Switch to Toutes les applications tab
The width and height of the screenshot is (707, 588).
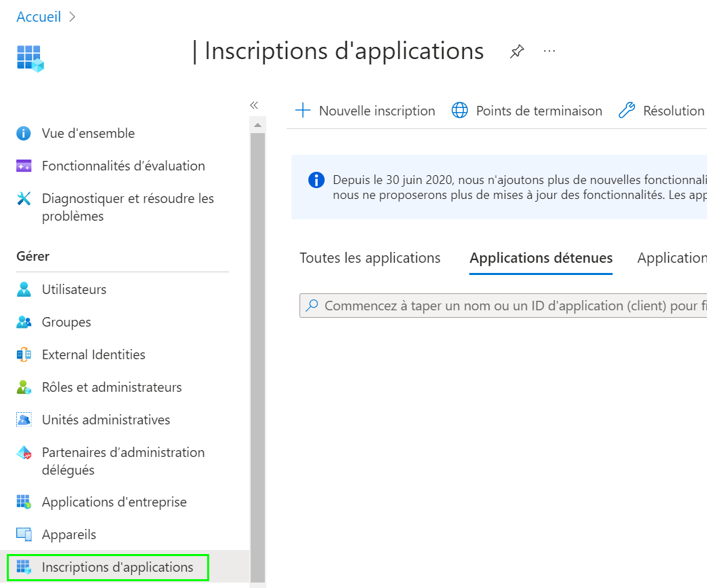pos(370,258)
